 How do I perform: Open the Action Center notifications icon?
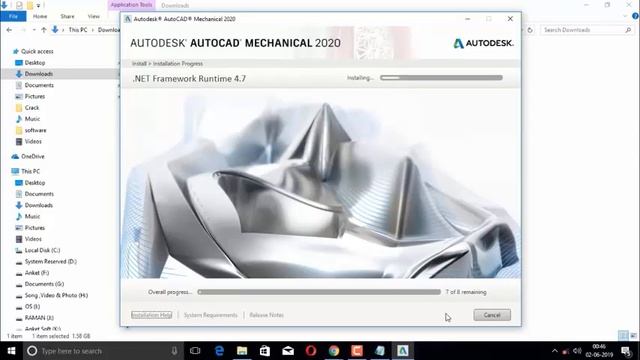[625, 351]
